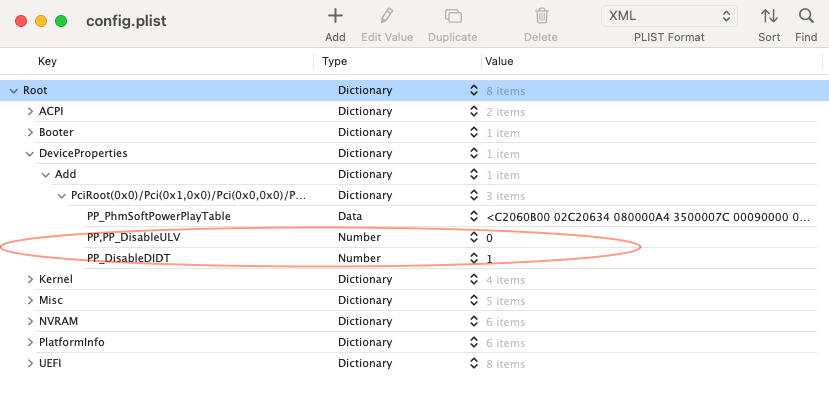Change type stepper for Booter row
The image size is (829, 418).
click(x=474, y=132)
